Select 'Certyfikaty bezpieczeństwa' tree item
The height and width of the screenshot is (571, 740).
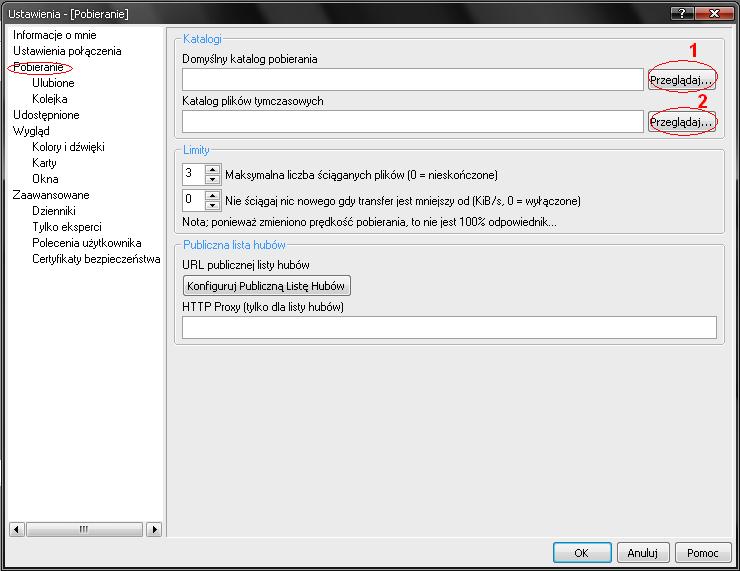point(96,259)
